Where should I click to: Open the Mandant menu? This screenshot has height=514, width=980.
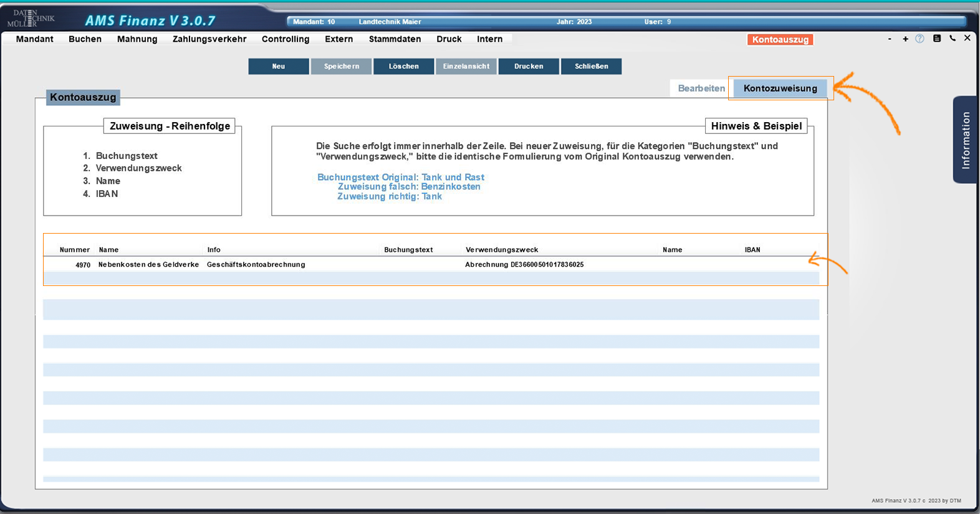click(35, 39)
